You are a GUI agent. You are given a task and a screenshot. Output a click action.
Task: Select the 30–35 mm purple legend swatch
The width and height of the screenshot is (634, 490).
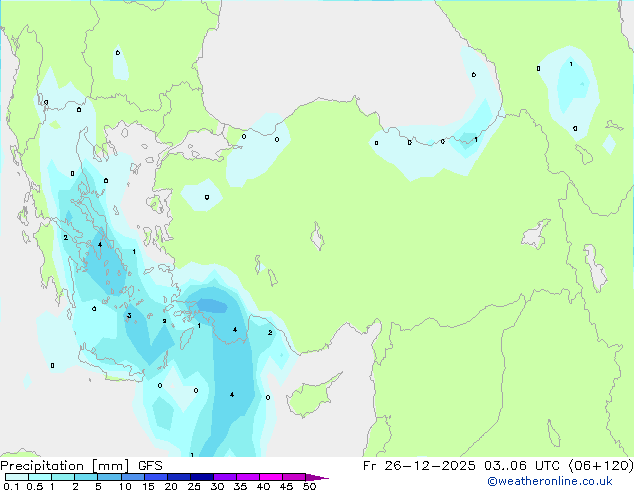[x=224, y=477]
